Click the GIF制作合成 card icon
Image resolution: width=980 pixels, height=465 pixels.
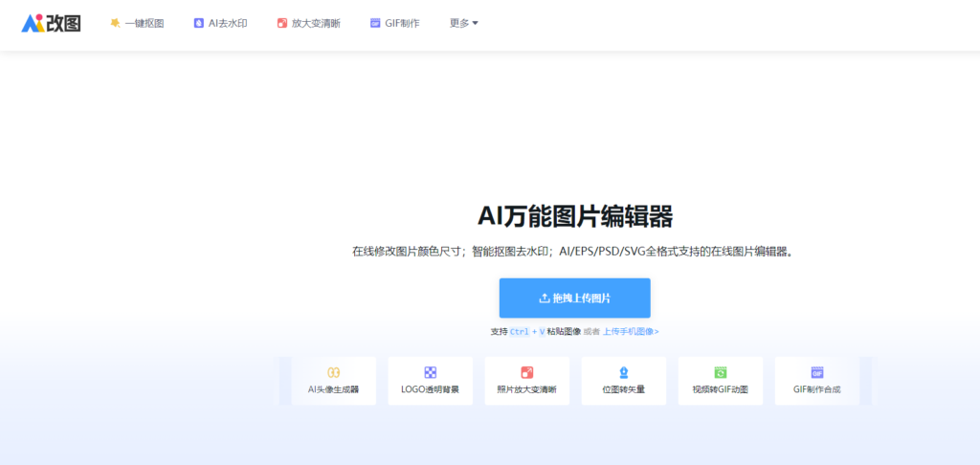[x=817, y=372]
